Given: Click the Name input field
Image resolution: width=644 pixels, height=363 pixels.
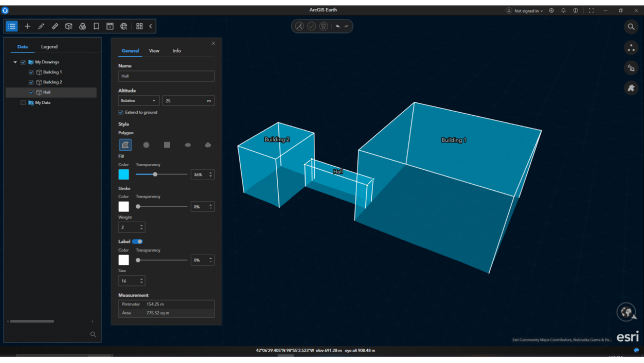Looking at the screenshot, I should coord(166,76).
